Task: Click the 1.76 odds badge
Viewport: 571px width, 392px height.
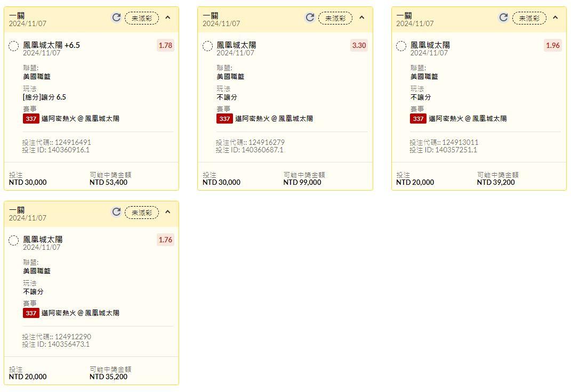Action: pos(165,240)
